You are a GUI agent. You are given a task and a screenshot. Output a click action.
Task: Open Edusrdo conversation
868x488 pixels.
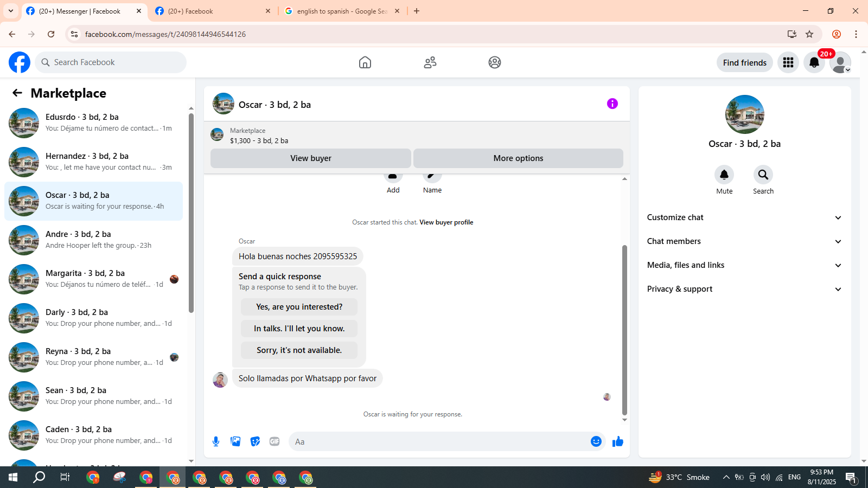[93, 123]
